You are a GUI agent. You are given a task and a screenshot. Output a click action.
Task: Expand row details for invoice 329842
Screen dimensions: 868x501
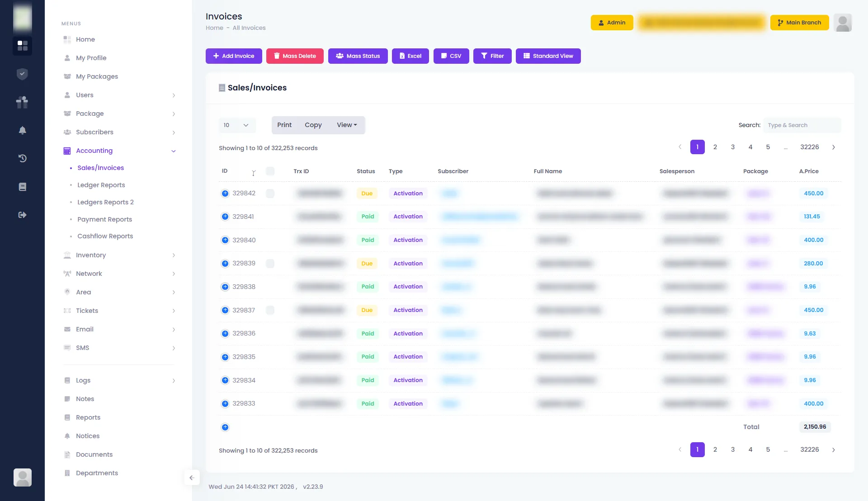225,194
